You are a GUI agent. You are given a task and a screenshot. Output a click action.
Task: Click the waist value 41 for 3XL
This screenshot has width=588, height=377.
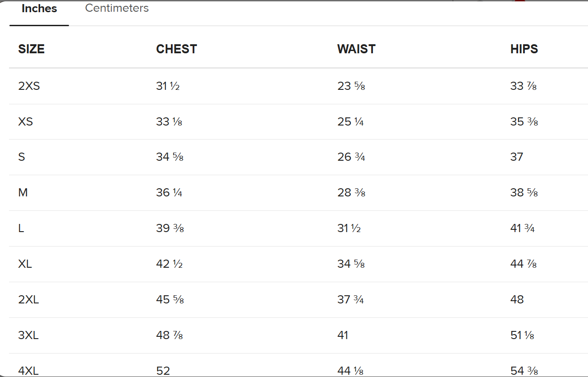click(x=343, y=335)
